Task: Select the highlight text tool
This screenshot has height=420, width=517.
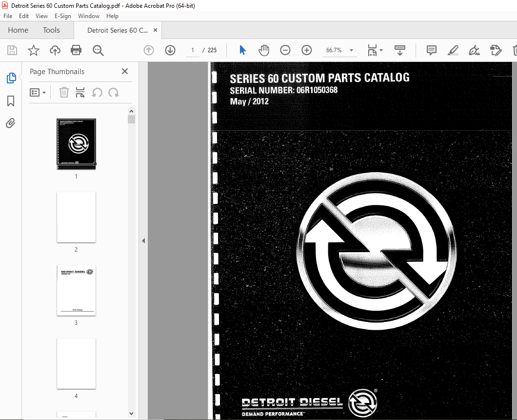Action: pyautogui.click(x=453, y=50)
